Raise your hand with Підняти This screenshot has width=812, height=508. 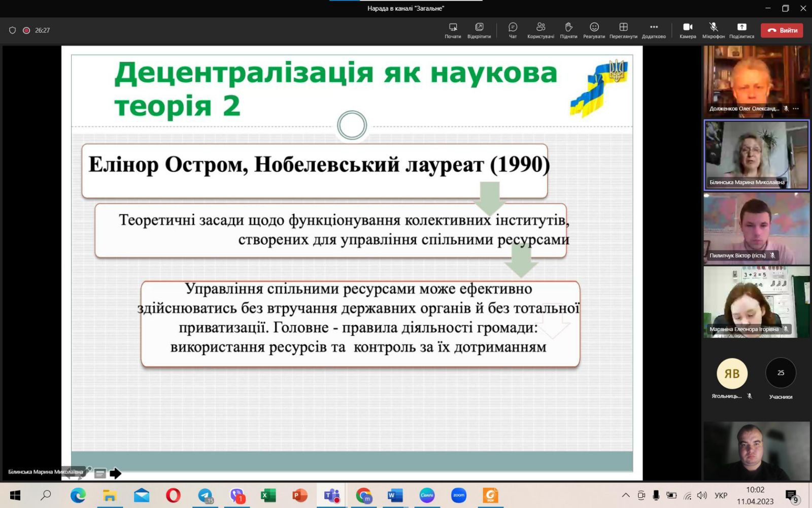(568, 30)
